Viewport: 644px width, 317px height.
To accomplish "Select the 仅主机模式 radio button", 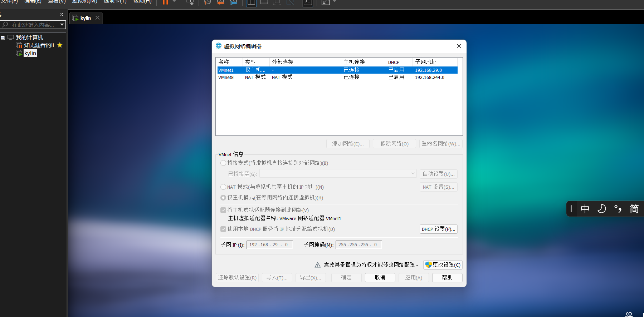I will 223,198.
